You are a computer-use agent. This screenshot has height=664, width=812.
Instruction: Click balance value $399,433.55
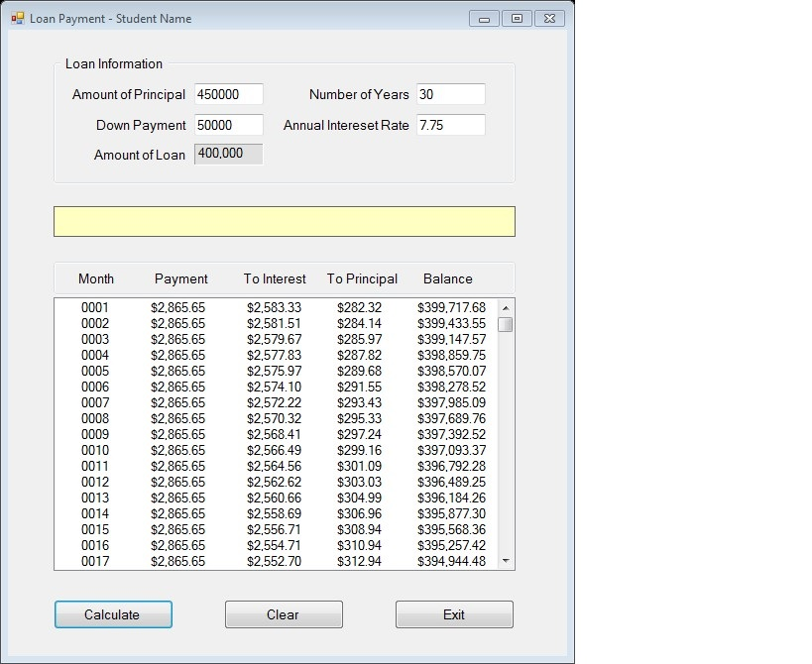point(451,323)
